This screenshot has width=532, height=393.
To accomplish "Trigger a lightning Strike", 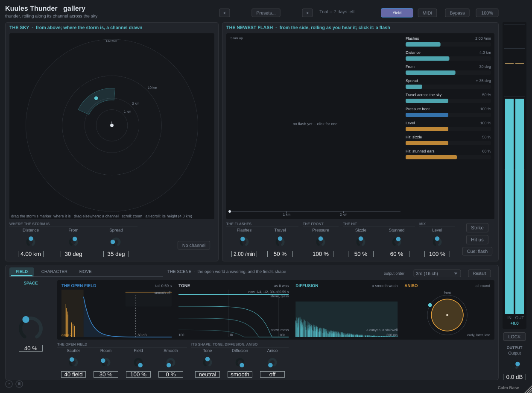I will (477, 228).
